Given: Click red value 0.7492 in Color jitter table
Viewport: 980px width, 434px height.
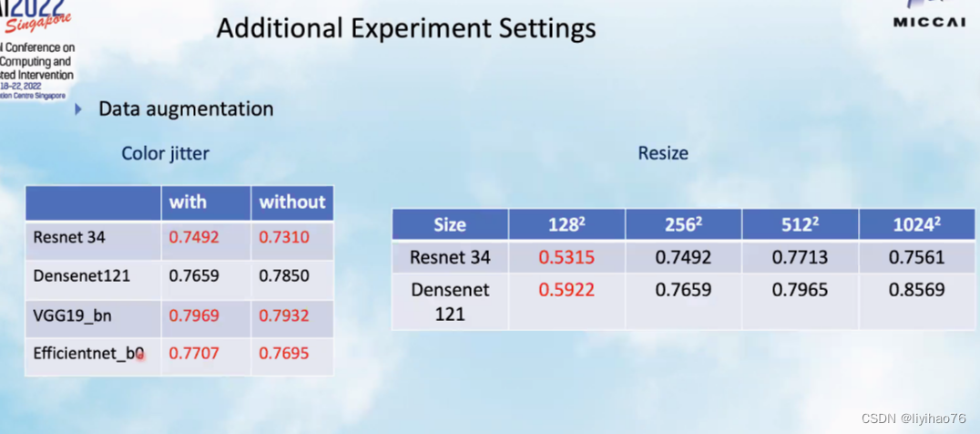Looking at the screenshot, I should tap(194, 238).
